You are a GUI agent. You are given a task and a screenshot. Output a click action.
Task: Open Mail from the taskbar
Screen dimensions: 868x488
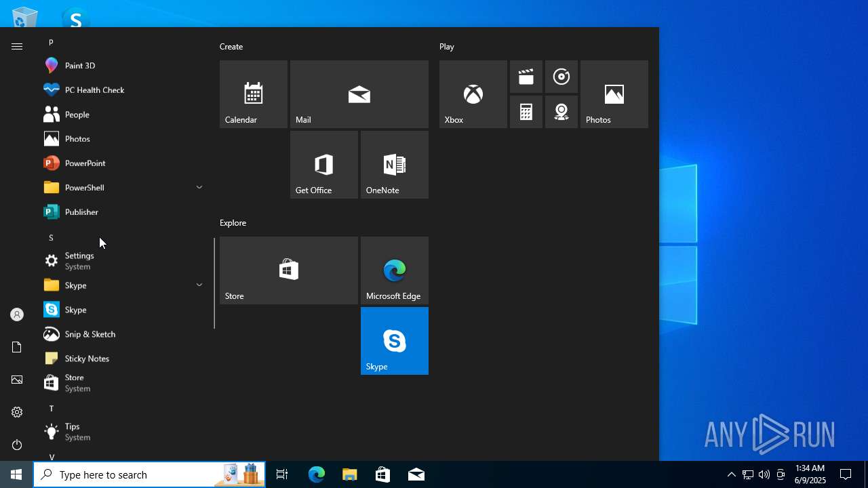point(416,474)
